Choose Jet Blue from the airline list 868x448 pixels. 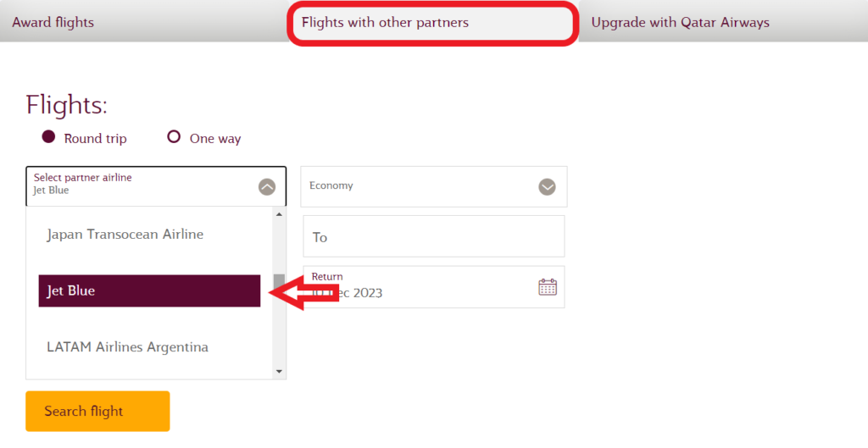click(149, 290)
